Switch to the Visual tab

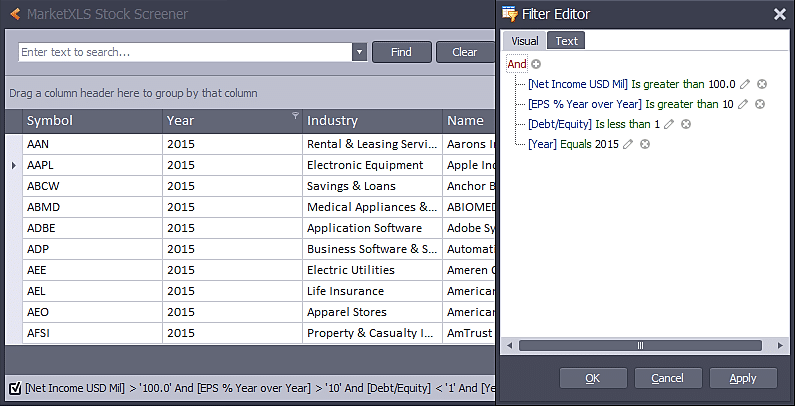click(x=524, y=41)
